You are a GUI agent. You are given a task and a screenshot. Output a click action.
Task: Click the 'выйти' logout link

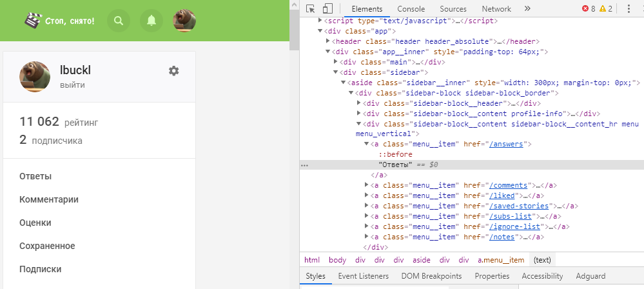point(72,85)
